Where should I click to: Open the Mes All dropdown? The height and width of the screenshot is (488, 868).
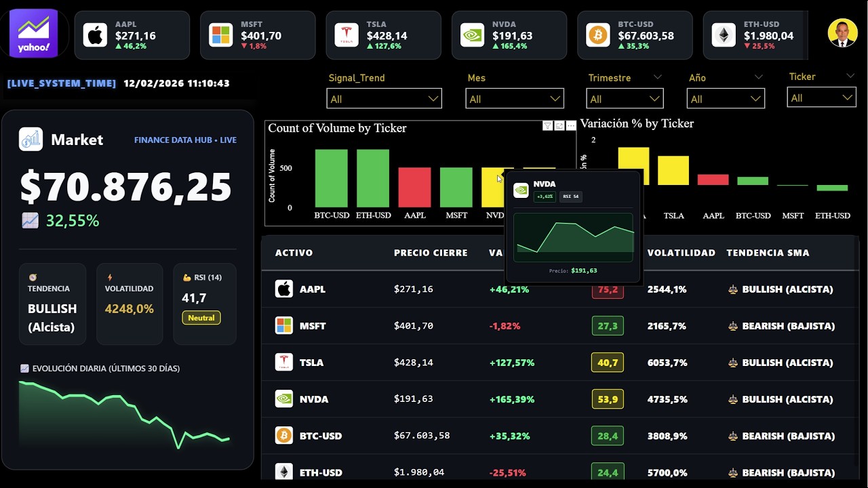[x=515, y=99]
